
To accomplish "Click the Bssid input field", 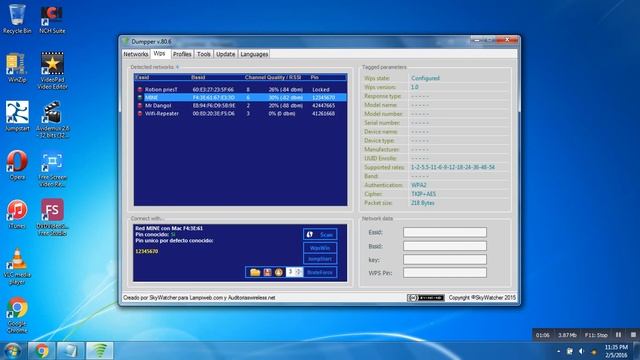I will click(445, 246).
